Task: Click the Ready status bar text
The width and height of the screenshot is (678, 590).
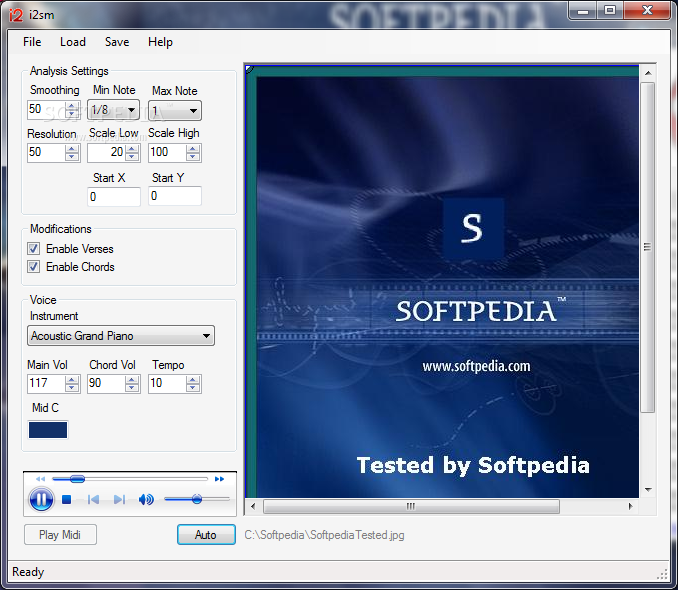Action: click(x=28, y=572)
